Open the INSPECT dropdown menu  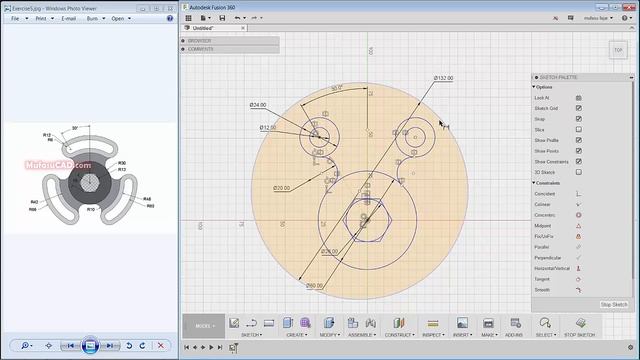click(433, 335)
